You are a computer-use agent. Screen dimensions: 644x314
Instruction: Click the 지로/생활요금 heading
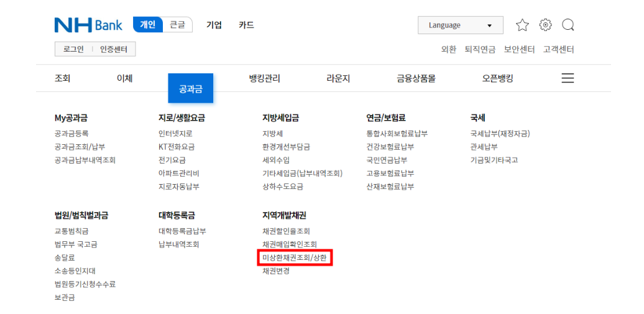point(182,118)
